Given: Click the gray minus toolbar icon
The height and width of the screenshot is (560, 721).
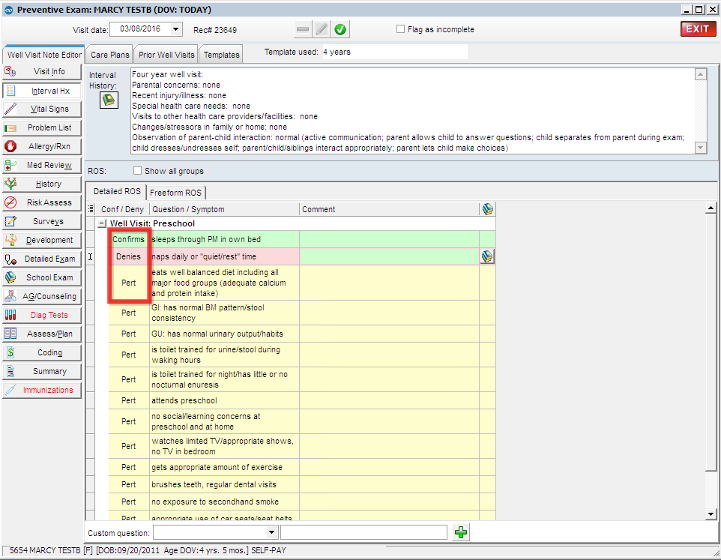Looking at the screenshot, I should pyautogui.click(x=303, y=29).
